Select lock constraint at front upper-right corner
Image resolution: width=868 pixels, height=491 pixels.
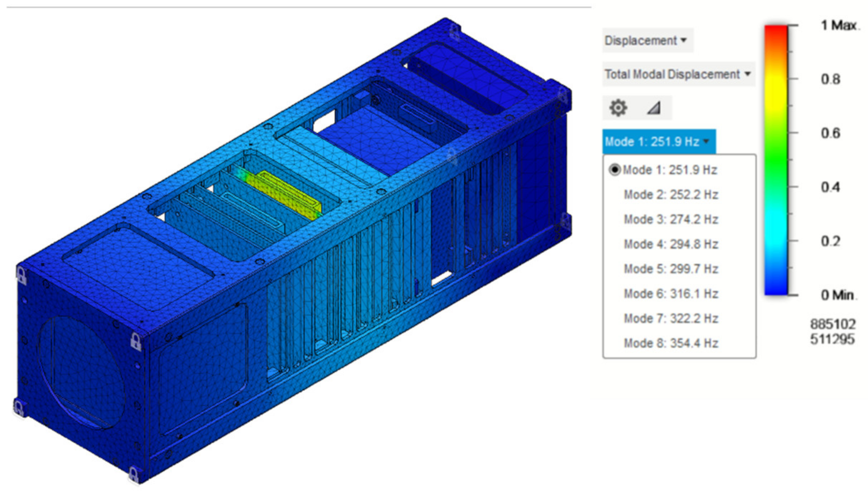pyautogui.click(x=136, y=341)
